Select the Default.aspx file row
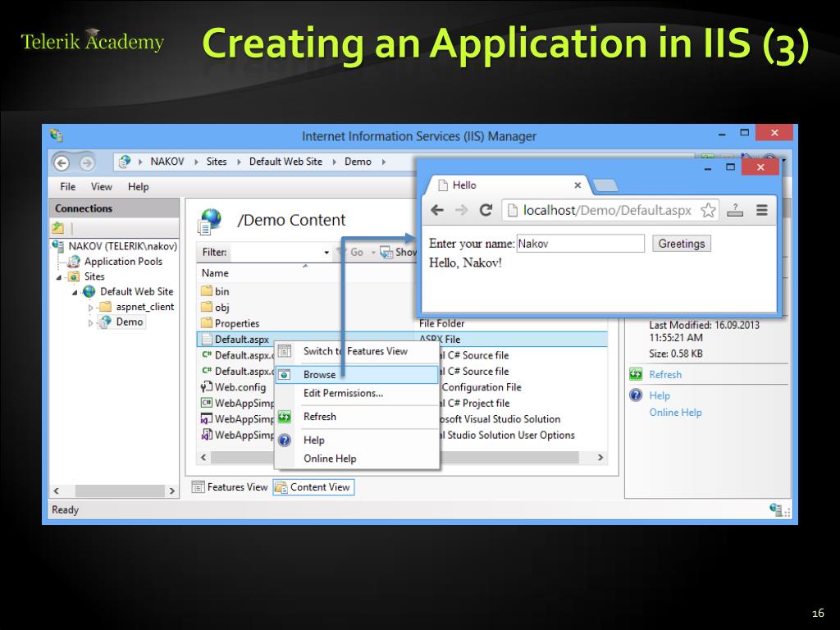 [402, 339]
